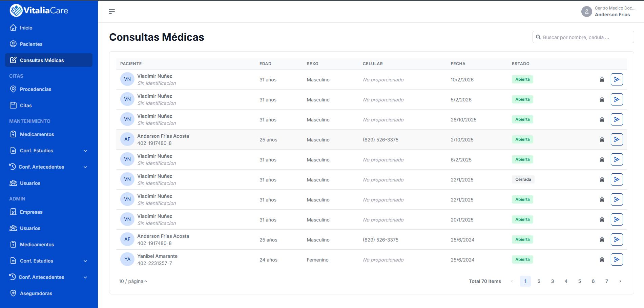644x308 pixels.
Task: Expand Conf. Estudios under Mantenimiento
Action: 49,151
